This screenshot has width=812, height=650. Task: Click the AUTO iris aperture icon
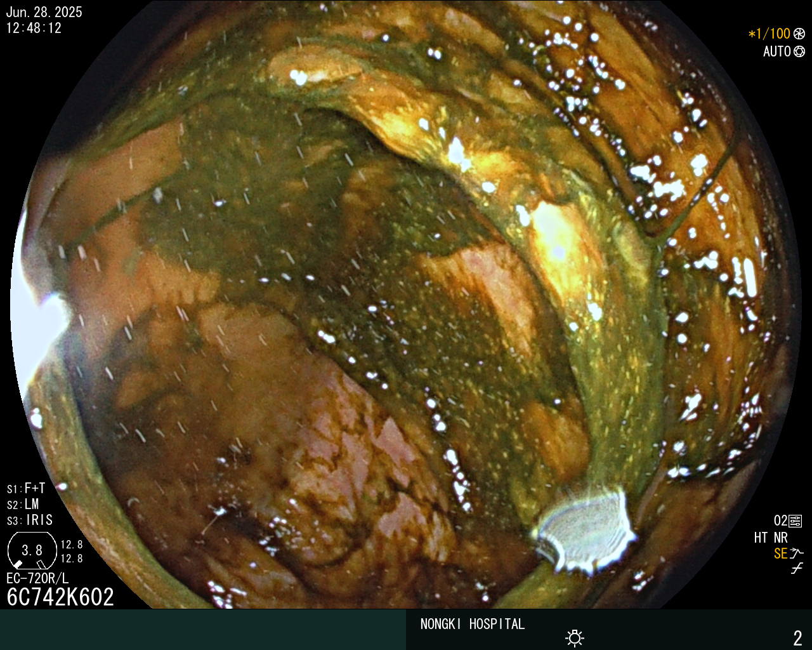pyautogui.click(x=799, y=51)
